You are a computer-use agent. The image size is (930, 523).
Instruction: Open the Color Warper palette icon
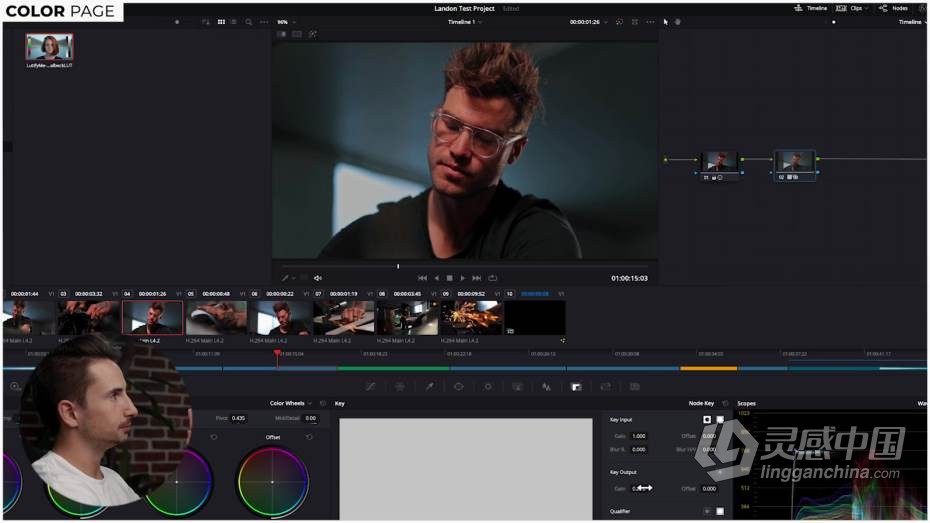pyautogui.click(x=400, y=387)
